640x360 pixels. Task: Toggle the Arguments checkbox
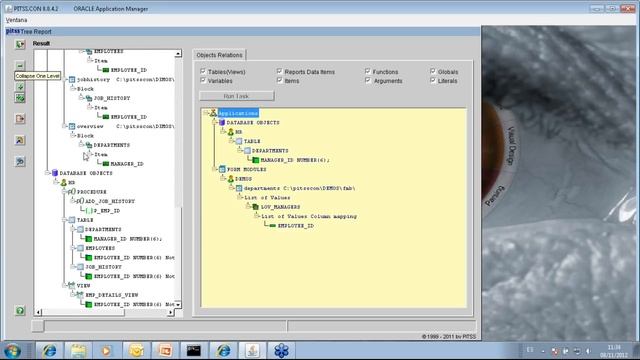click(368, 80)
